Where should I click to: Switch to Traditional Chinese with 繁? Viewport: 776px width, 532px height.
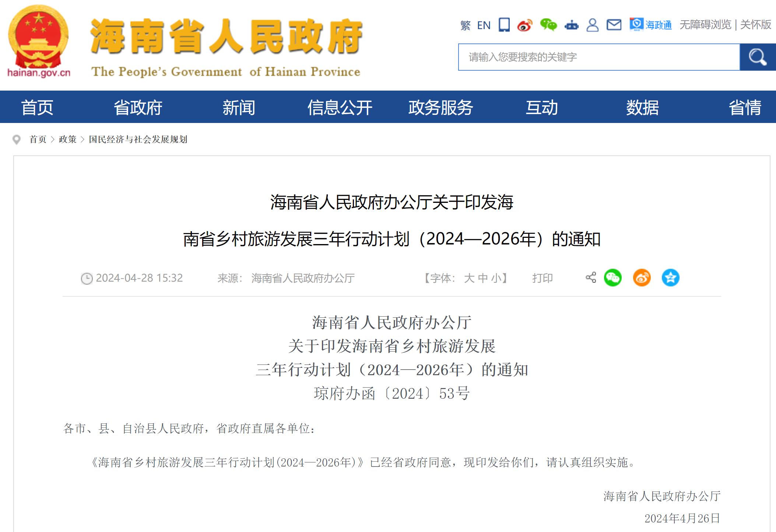point(465,25)
